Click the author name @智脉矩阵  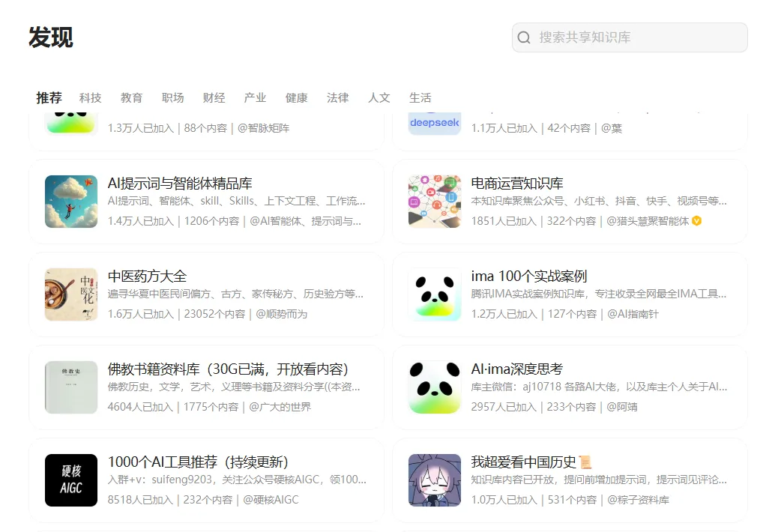click(x=263, y=128)
